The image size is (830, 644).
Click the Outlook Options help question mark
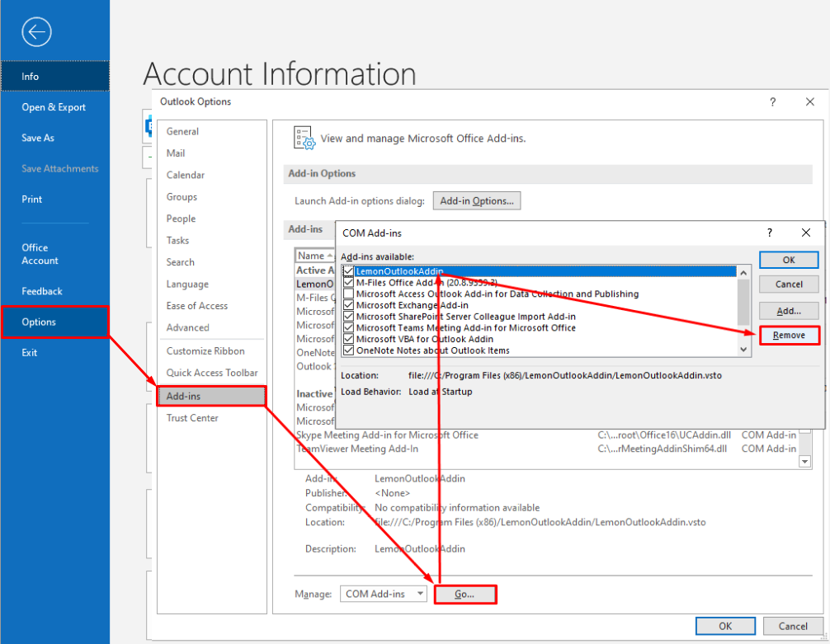(x=772, y=101)
